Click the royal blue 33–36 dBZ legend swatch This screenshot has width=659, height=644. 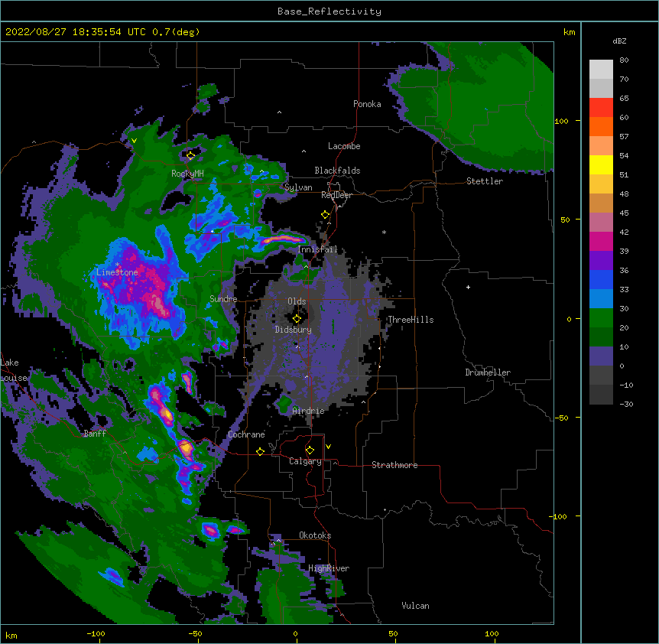click(601, 279)
